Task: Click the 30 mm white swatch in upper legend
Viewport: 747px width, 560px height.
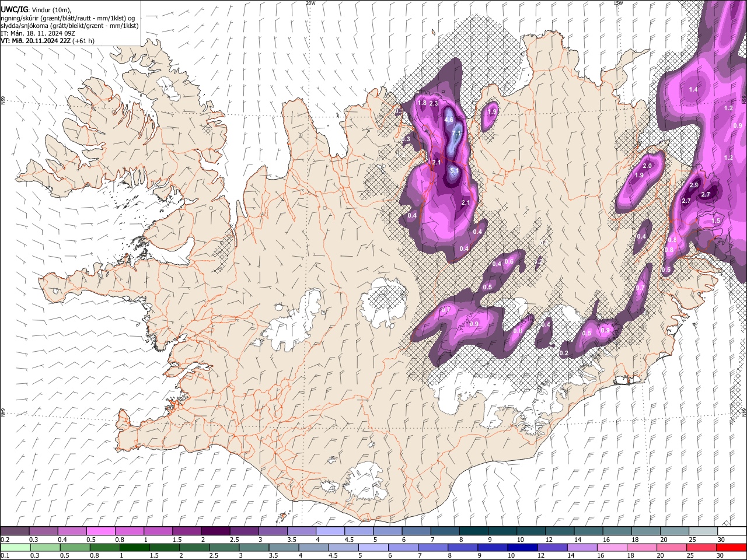Action: click(x=732, y=531)
